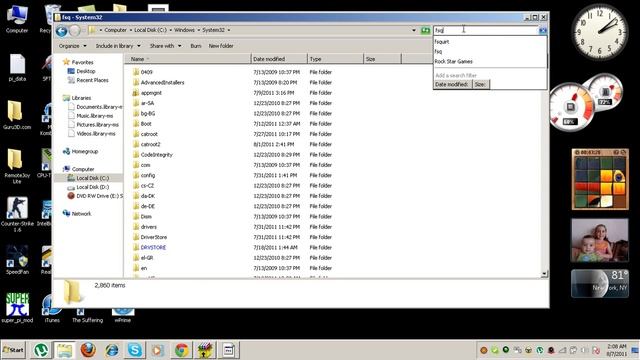Select Network in the navigation pane

81,213
